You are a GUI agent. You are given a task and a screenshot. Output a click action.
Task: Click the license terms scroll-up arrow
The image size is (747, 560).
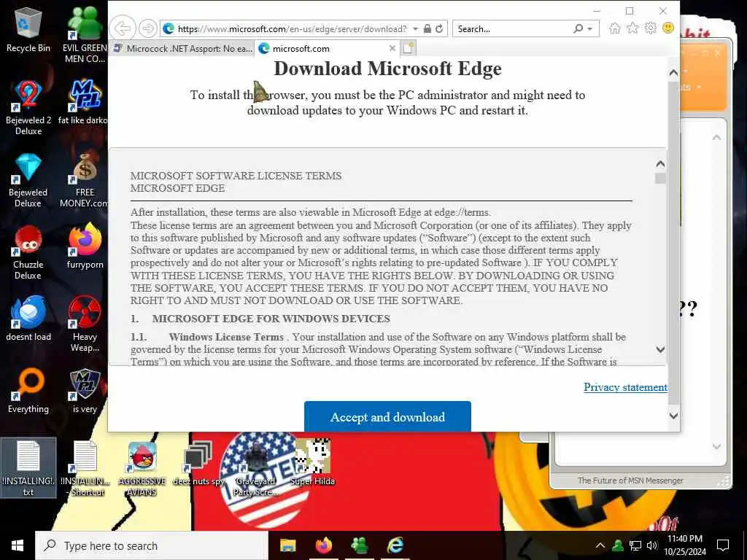(660, 163)
